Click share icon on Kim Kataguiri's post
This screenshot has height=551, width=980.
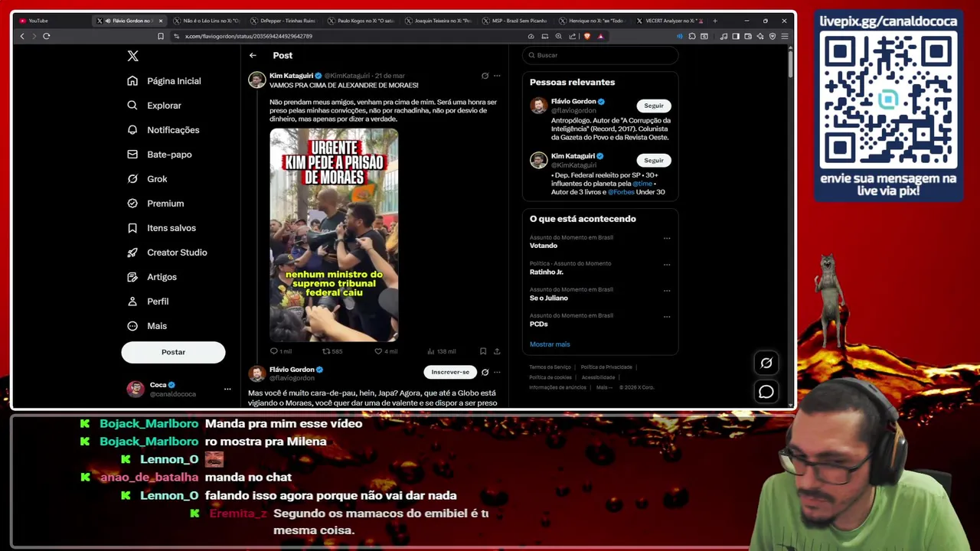click(497, 351)
